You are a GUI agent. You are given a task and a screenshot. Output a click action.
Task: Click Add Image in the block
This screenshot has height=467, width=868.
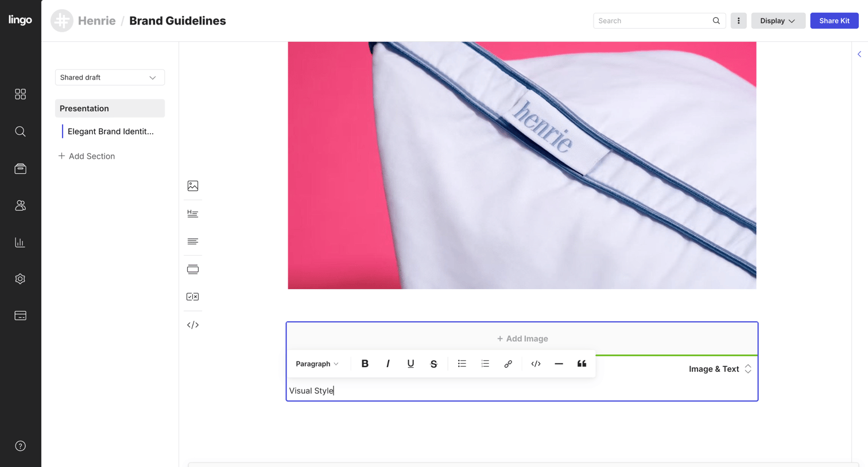(522, 338)
